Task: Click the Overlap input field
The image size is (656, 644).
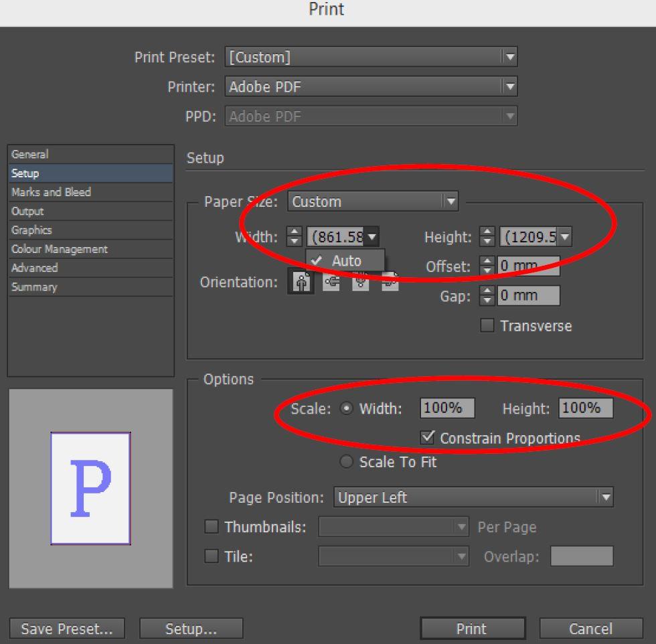Action: click(582, 556)
